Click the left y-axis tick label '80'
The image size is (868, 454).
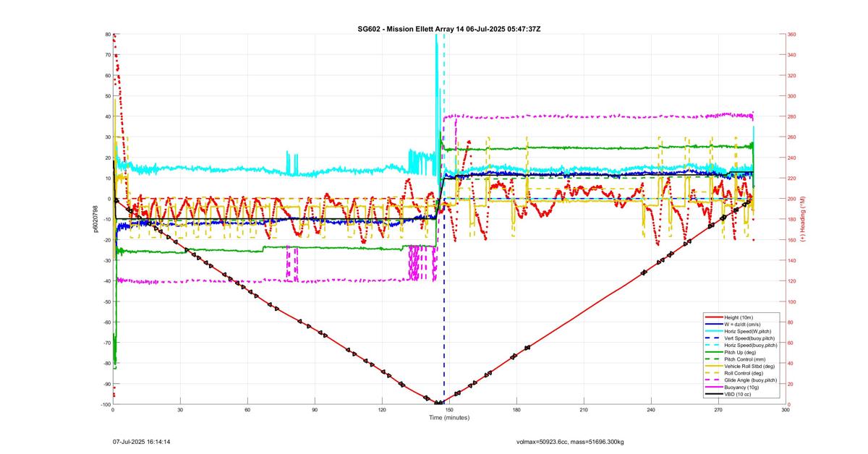click(x=108, y=35)
